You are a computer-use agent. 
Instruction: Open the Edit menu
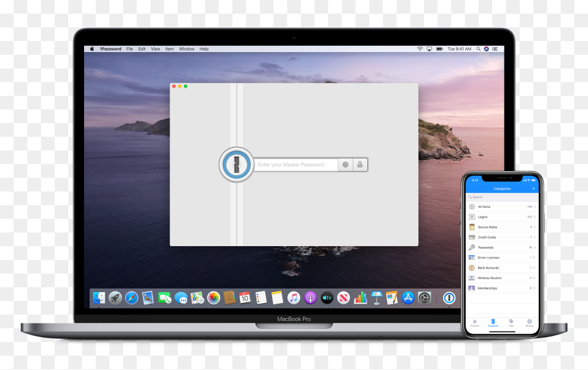coord(142,49)
